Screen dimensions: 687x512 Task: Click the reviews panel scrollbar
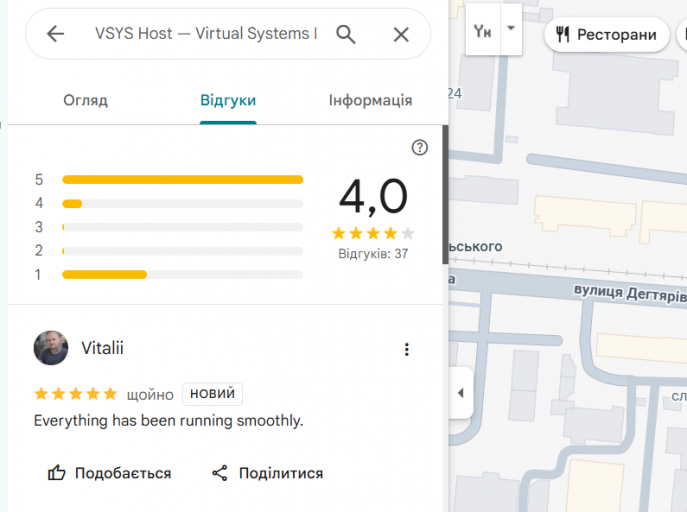pos(445,194)
